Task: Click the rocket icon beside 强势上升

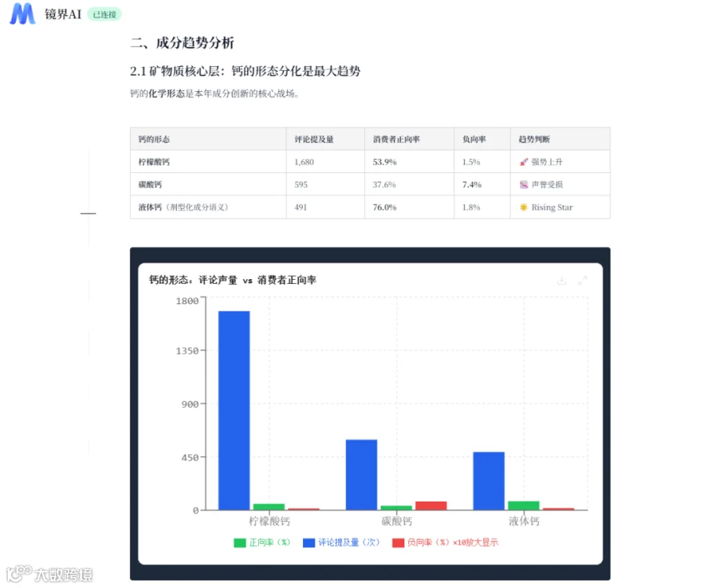Action: (523, 162)
